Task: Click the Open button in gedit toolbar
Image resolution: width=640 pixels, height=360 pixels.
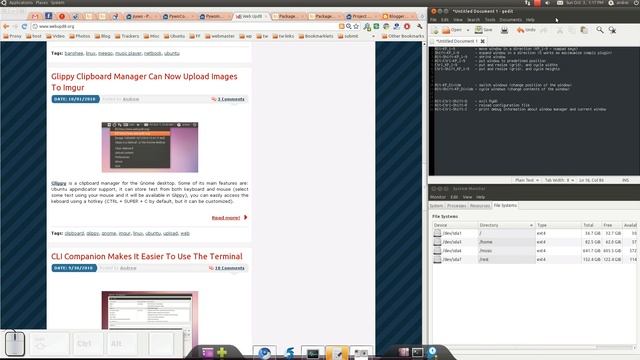Action: (452, 30)
